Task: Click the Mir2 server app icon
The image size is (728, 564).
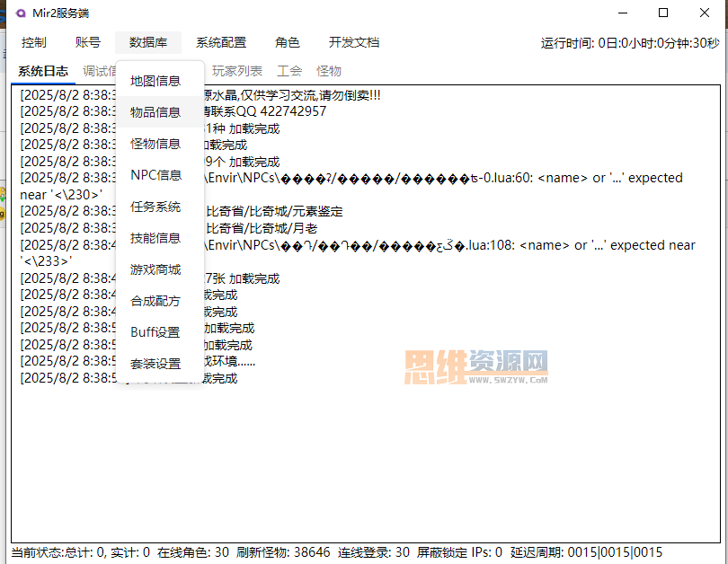Action: click(x=21, y=13)
